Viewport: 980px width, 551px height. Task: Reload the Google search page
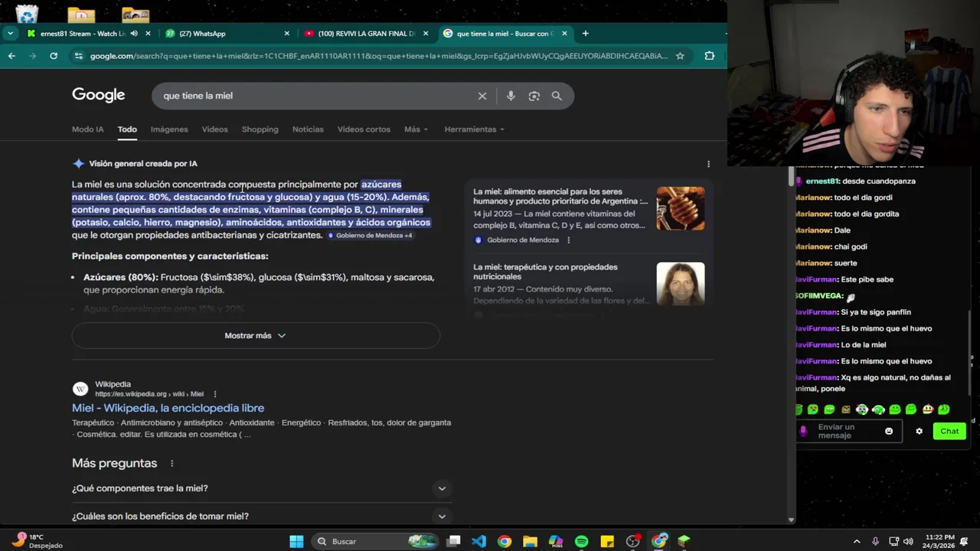54,56
